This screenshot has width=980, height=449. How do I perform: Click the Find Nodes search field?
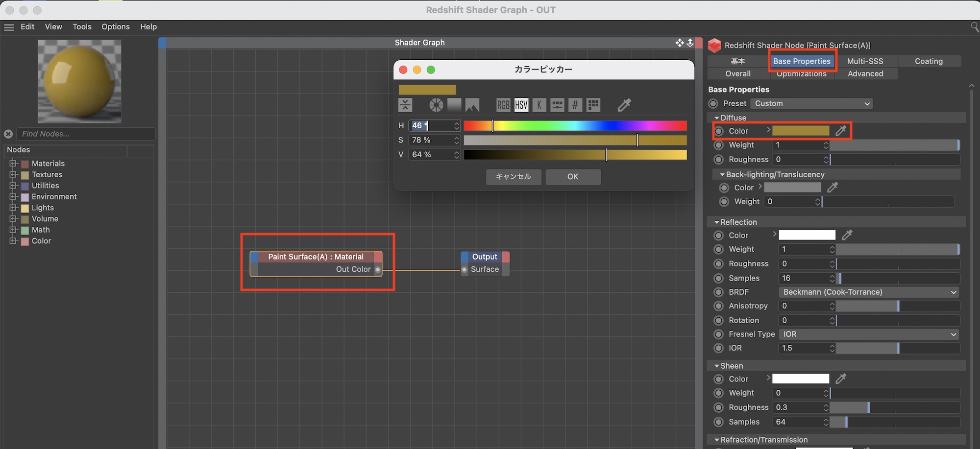(x=86, y=134)
